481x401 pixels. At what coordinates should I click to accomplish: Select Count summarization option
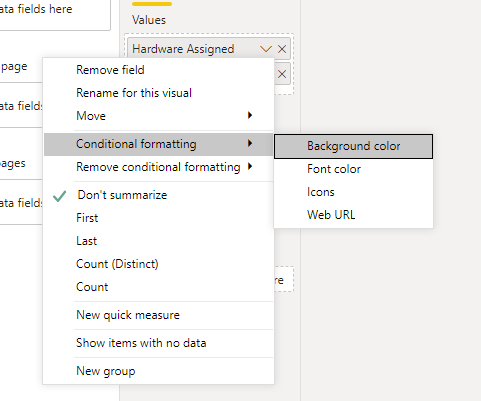(x=159, y=287)
